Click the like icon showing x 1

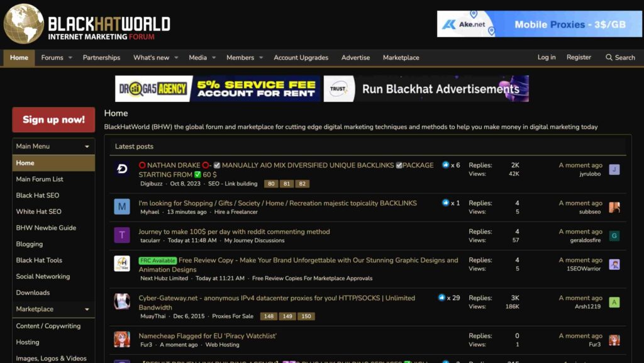click(x=446, y=203)
